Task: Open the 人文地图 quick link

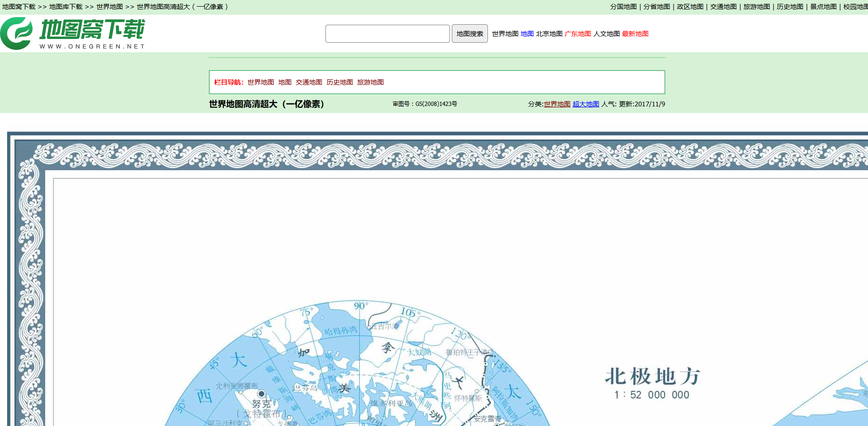Action: [606, 34]
